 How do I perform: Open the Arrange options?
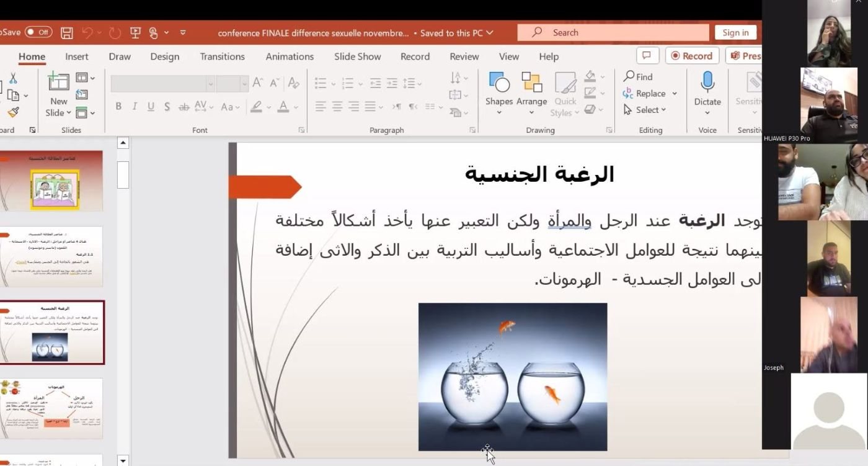pos(531,93)
